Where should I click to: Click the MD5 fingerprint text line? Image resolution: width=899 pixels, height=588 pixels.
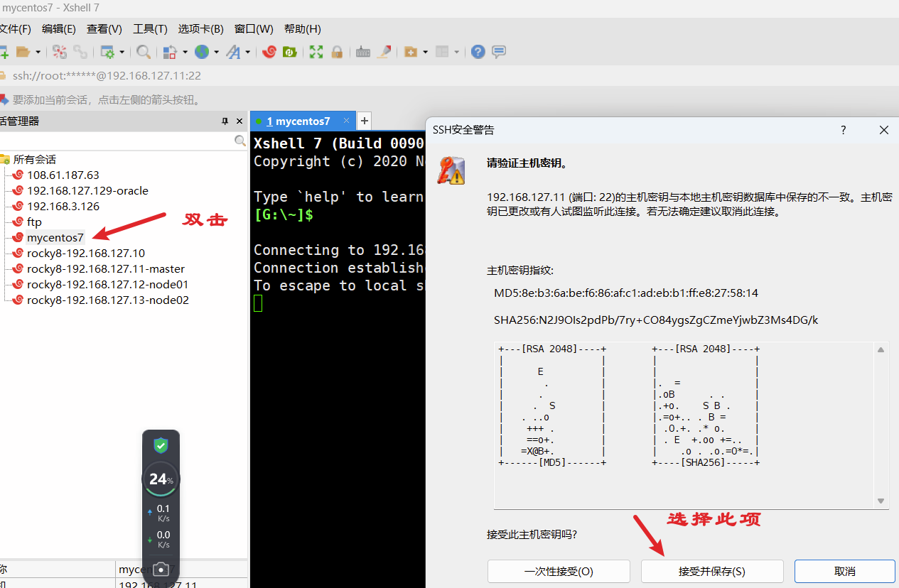point(626,293)
